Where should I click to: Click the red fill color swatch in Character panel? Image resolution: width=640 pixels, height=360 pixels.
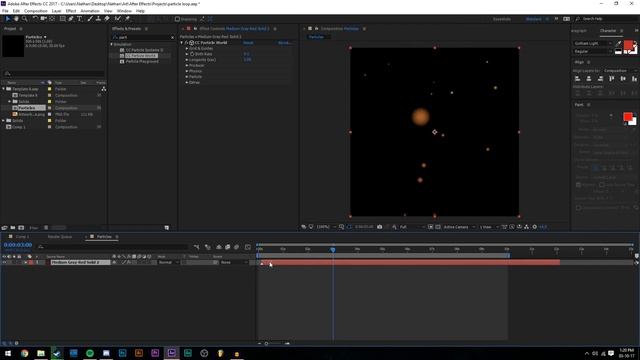tap(628, 44)
